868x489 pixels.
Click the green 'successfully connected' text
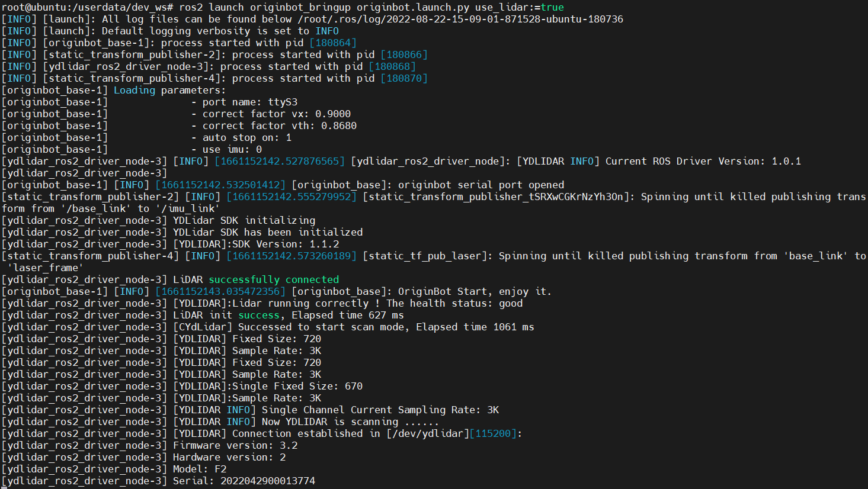[x=274, y=279]
